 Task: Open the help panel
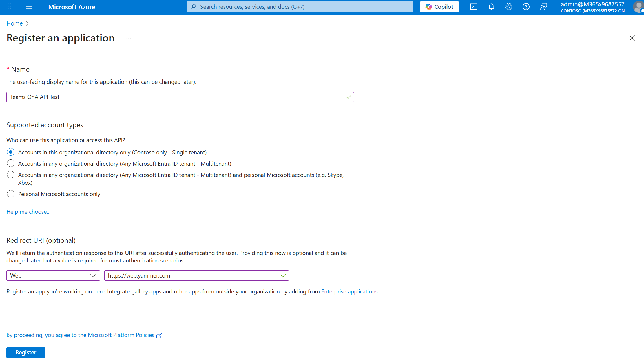[526, 7]
